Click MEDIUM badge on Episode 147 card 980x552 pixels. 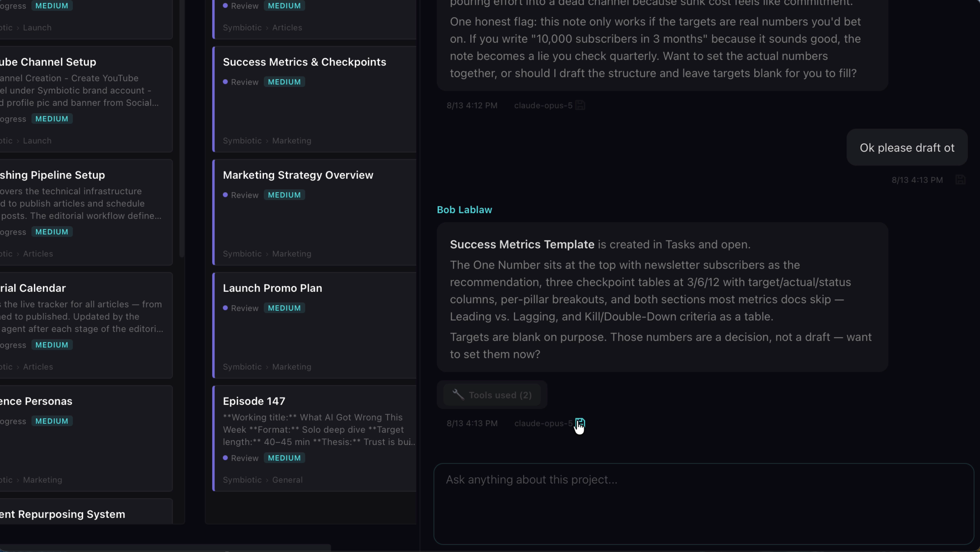point(284,458)
